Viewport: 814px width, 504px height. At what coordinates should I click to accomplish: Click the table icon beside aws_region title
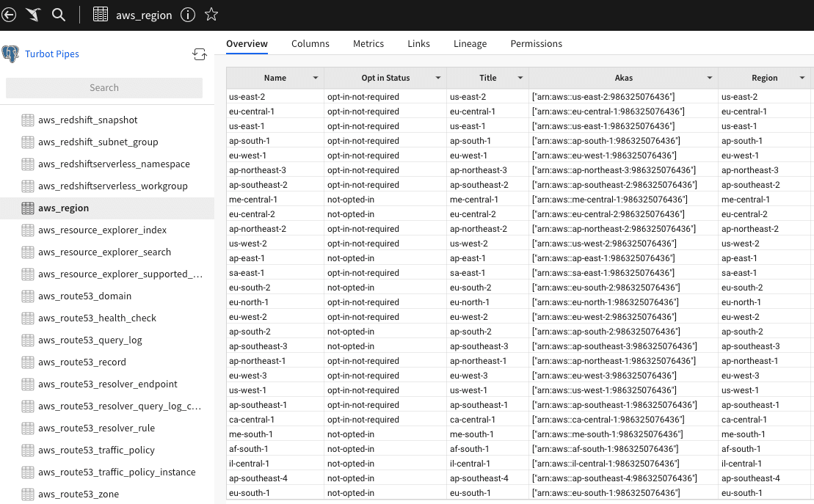click(x=101, y=15)
